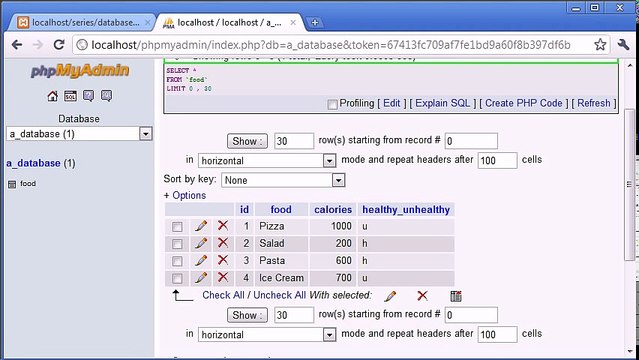Delete the Pizza row with red X
639x360 pixels.
coord(223,225)
